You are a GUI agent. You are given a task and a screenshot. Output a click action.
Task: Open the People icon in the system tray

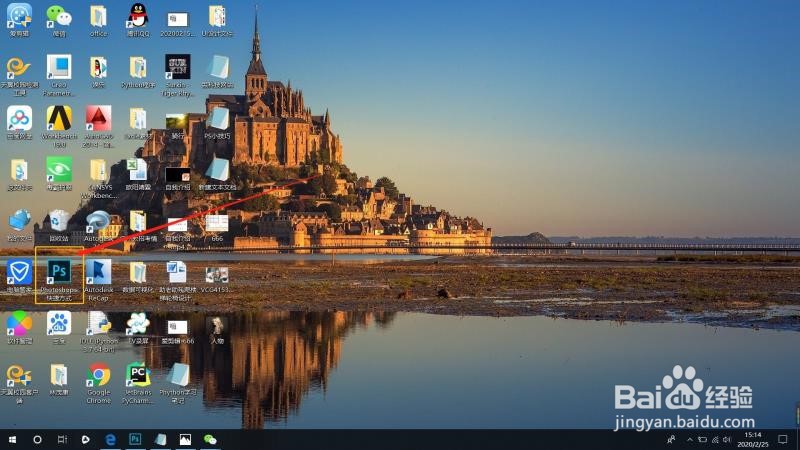pos(671,439)
